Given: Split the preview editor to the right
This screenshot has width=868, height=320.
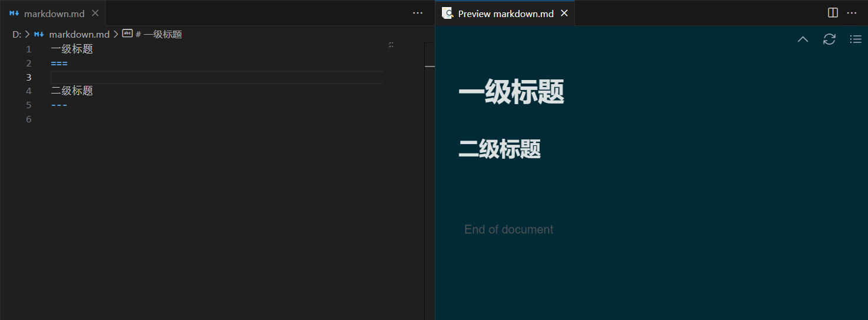Looking at the screenshot, I should (x=833, y=13).
